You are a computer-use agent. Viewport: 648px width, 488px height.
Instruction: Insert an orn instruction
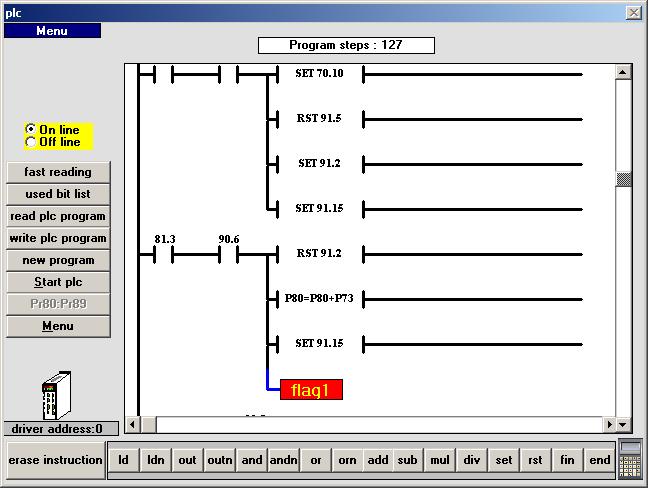(348, 460)
